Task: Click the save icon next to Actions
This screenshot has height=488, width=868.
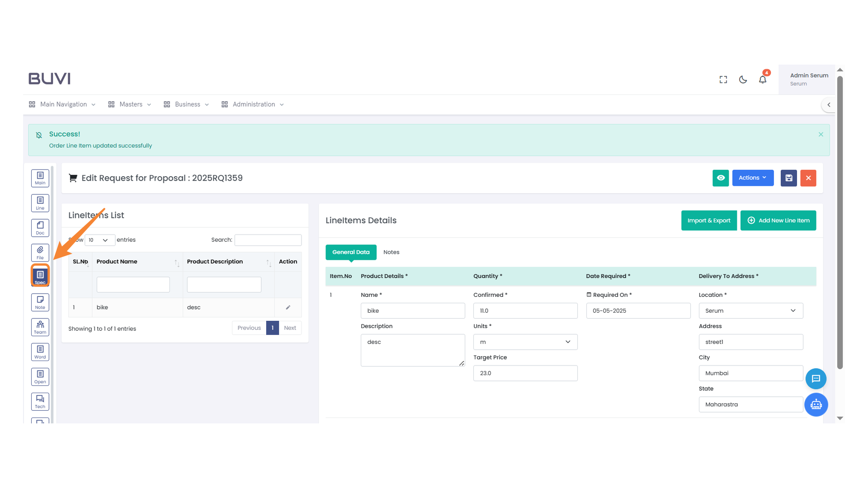Action: [x=788, y=178]
